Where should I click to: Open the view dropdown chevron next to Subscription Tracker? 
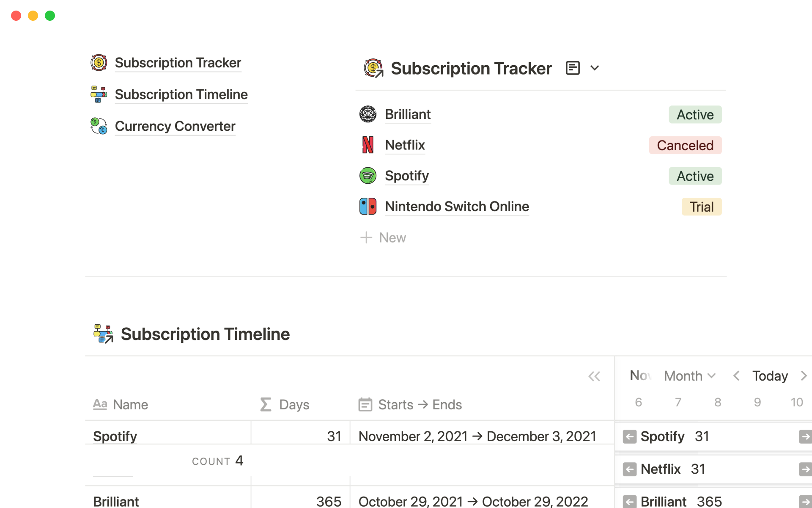595,68
